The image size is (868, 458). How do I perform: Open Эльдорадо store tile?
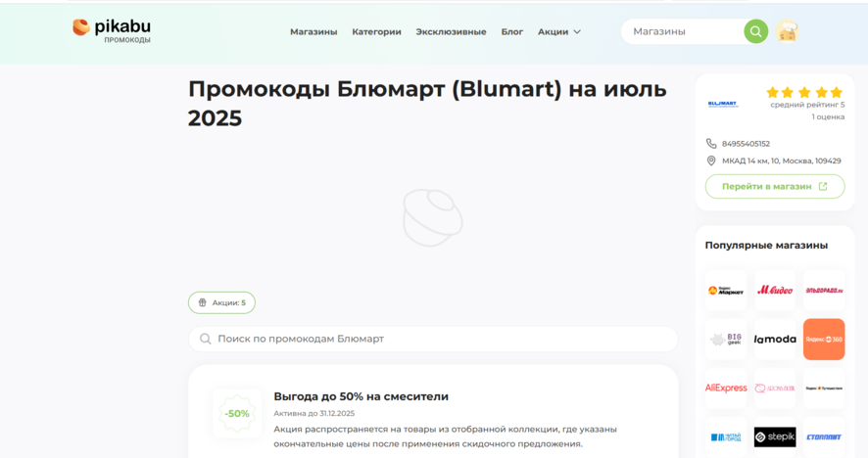coord(824,291)
